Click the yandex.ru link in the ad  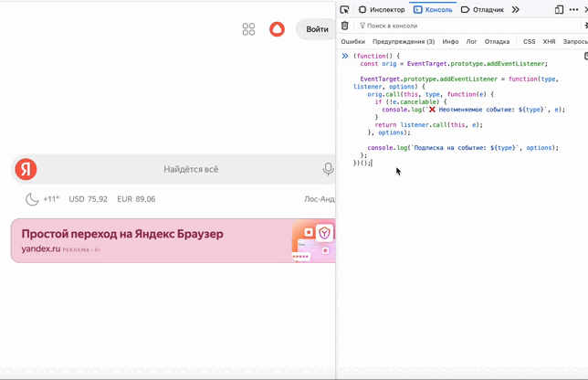[41, 248]
